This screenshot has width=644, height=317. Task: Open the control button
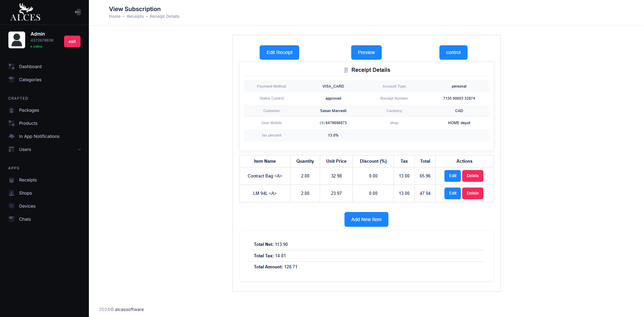[453, 53]
